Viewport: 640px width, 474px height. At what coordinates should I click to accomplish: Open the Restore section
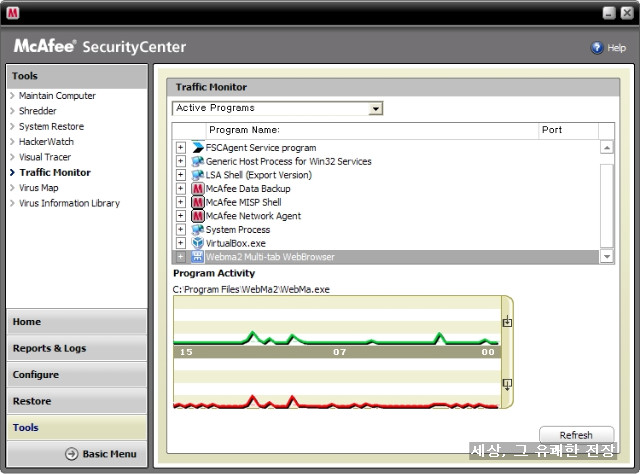[77, 401]
